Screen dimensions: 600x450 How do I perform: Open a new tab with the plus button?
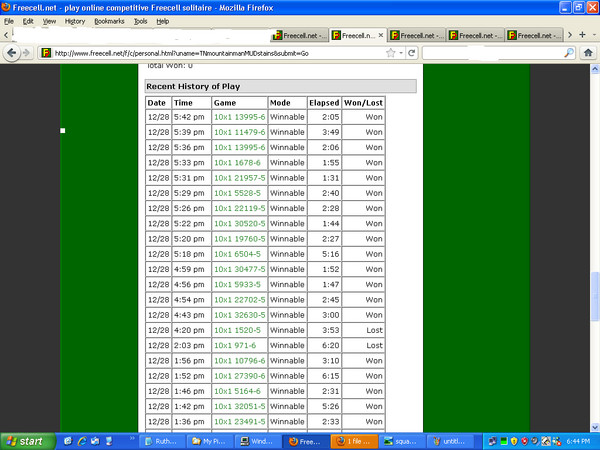click(582, 35)
